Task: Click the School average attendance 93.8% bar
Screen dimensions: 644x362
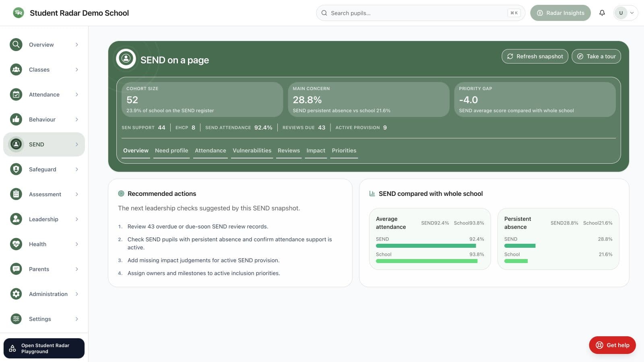Action: tap(427, 261)
